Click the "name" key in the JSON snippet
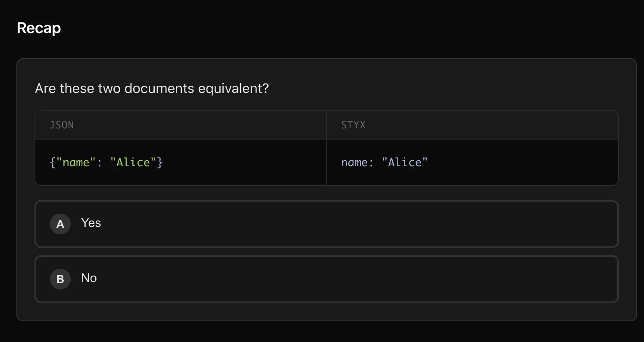 [x=76, y=162]
